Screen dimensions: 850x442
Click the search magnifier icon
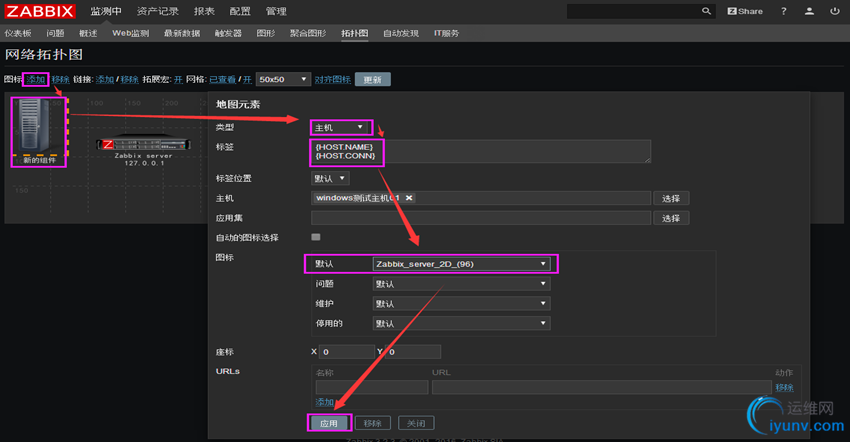click(706, 11)
